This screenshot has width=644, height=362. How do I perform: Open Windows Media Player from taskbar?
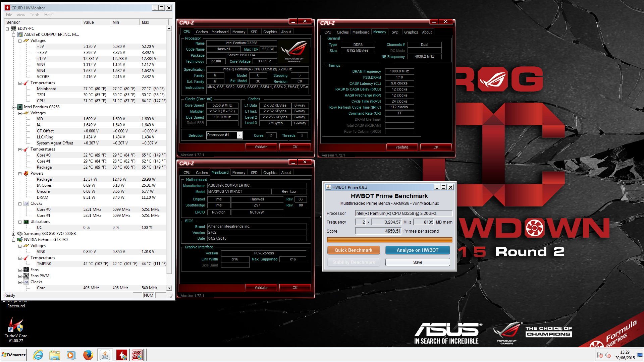tap(71, 355)
